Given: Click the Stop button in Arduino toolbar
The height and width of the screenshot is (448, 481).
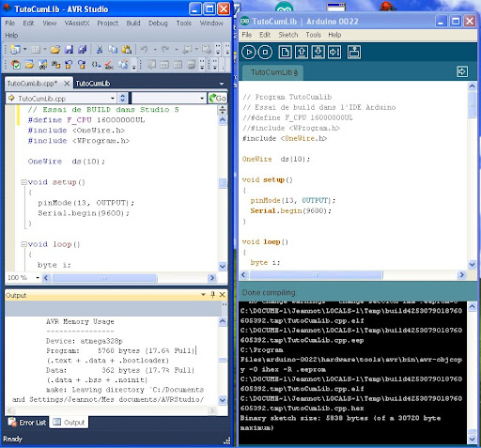Looking at the screenshot, I should click(265, 53).
